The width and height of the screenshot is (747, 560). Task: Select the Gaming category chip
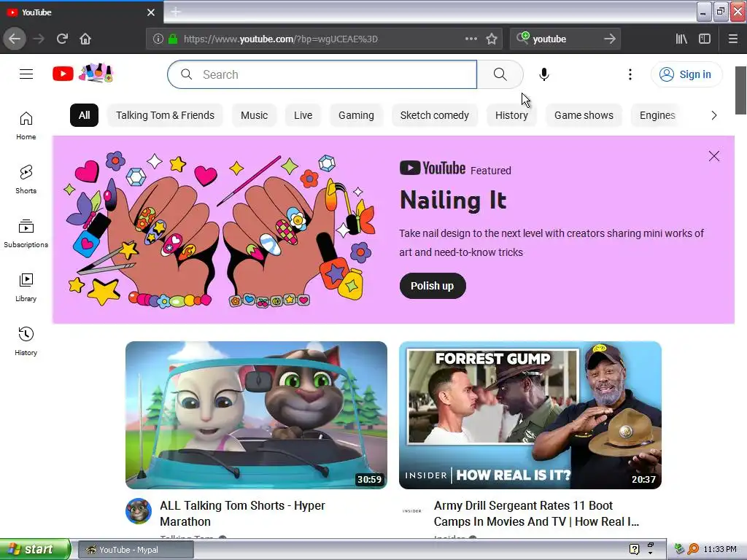[x=356, y=115]
